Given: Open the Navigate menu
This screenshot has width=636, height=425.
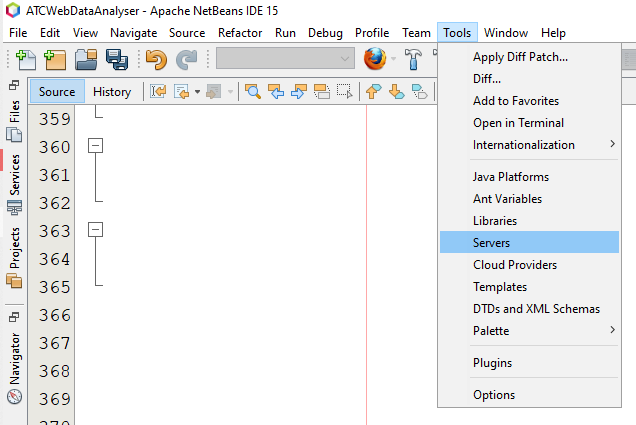Looking at the screenshot, I should [x=133, y=33].
